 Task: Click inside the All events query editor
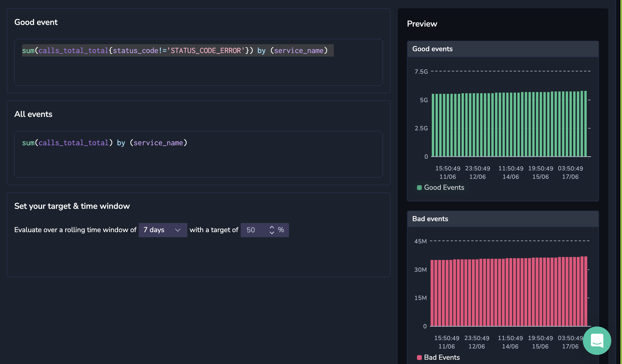click(199, 154)
